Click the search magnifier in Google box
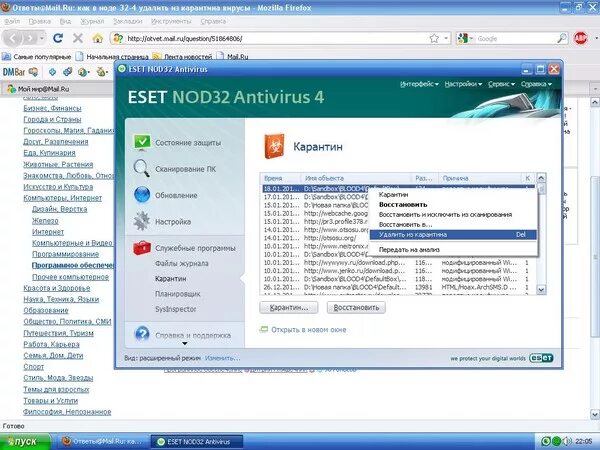Image resolution: width=600 pixels, height=450 pixels. [562, 38]
